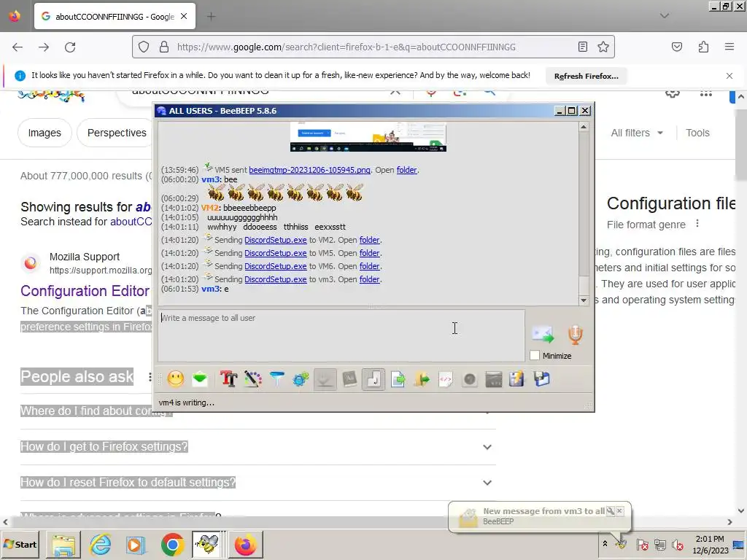Screen dimensions: 747x560
Task: Click the blue filter funnel icon
Action: click(x=276, y=379)
